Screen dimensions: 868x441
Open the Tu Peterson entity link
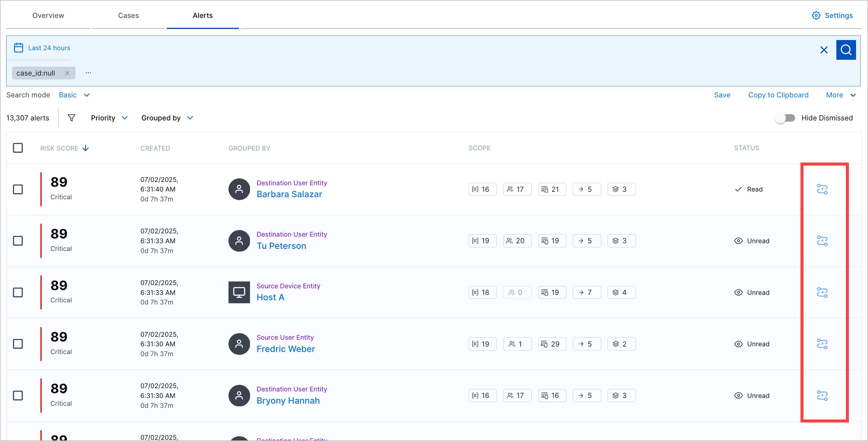click(281, 246)
